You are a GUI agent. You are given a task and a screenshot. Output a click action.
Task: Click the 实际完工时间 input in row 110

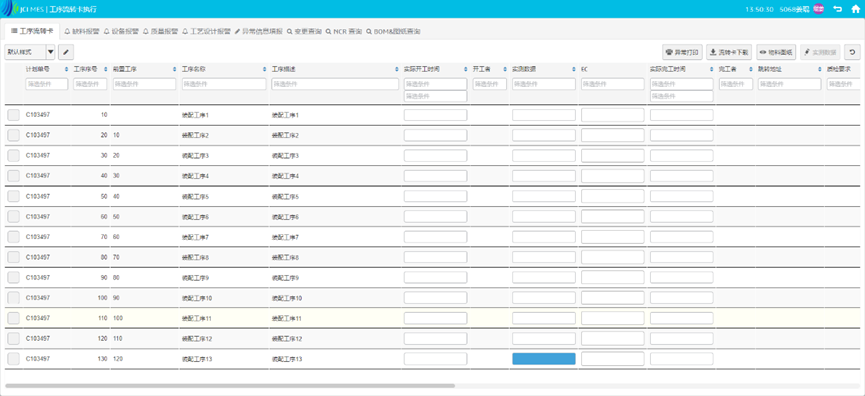pos(681,318)
